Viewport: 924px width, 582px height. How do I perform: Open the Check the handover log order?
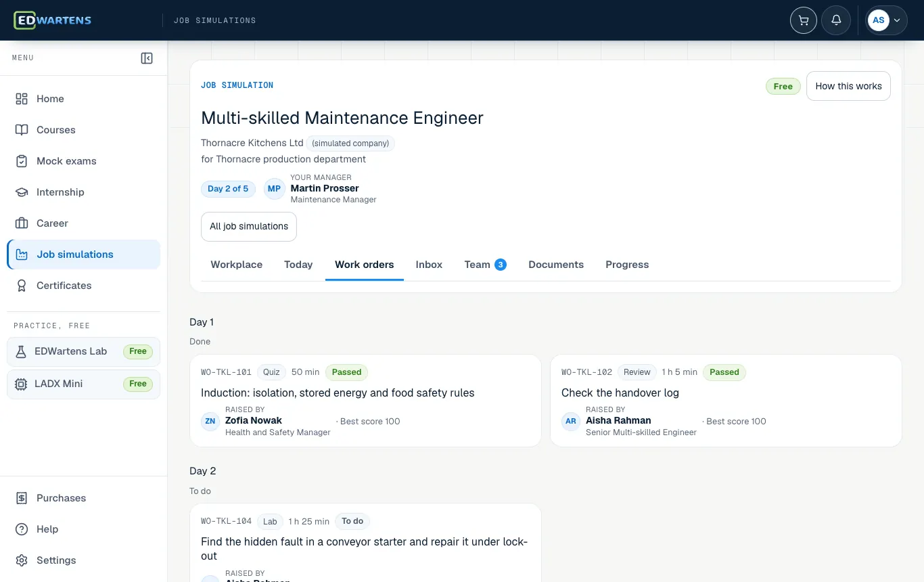tap(726, 401)
